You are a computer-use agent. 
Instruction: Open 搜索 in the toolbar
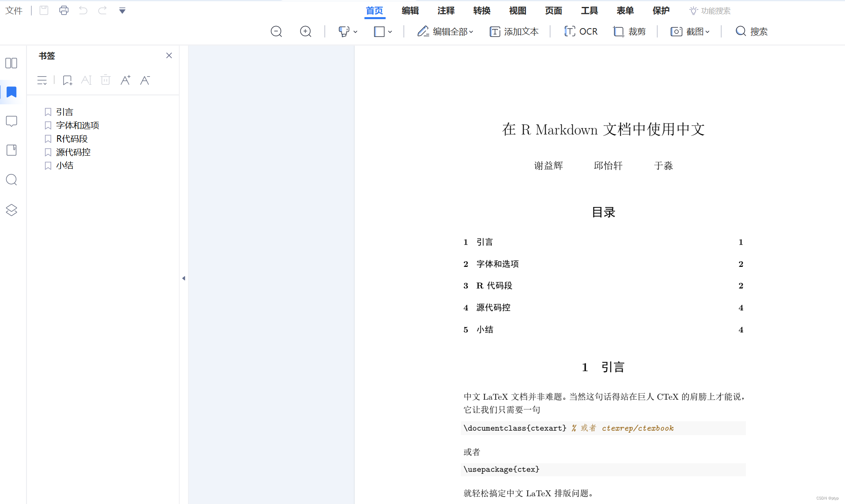[752, 31]
